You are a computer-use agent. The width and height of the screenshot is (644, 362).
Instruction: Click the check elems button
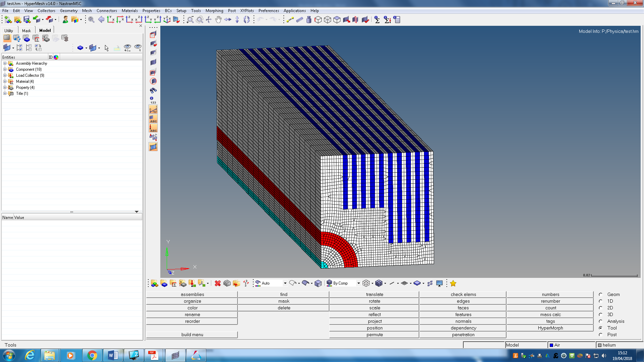(463, 294)
